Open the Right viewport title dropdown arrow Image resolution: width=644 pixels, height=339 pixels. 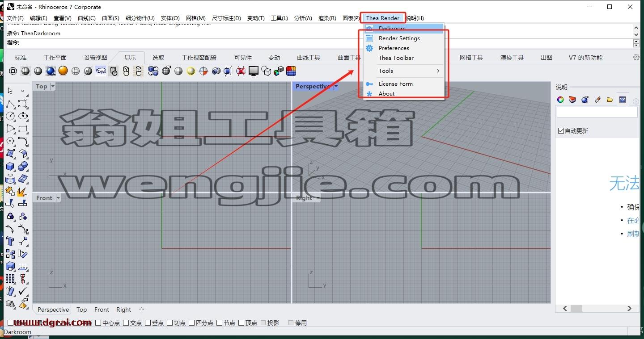(318, 198)
